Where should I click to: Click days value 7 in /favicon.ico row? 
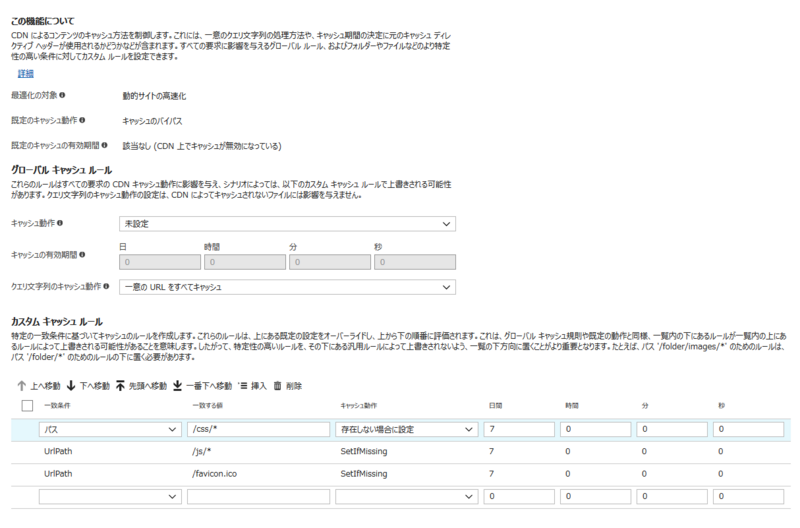tap(491, 474)
